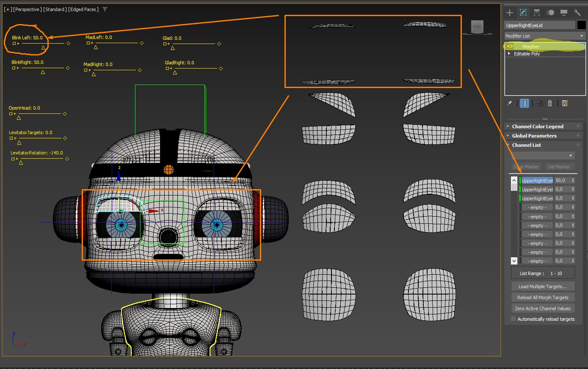This screenshot has height=369, width=588.
Task: Expand the Editable Poly stack entry
Action: point(509,54)
